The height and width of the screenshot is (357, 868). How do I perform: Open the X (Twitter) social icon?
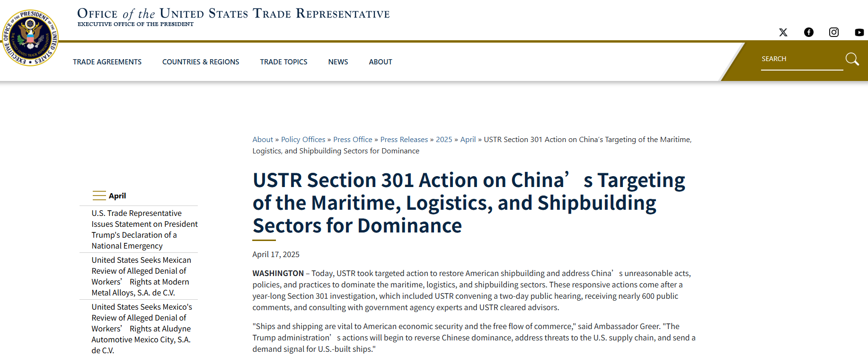783,32
